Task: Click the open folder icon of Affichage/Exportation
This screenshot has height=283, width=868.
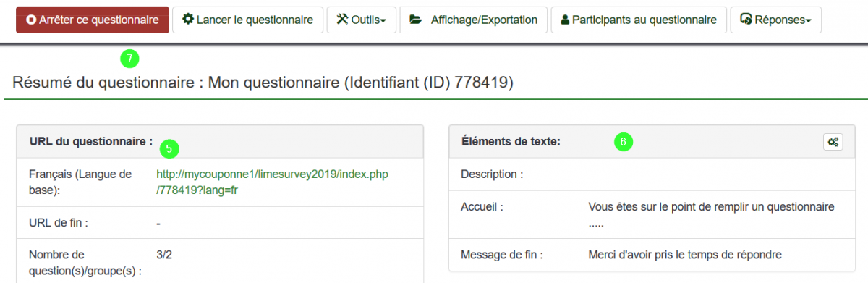Action: [415, 20]
